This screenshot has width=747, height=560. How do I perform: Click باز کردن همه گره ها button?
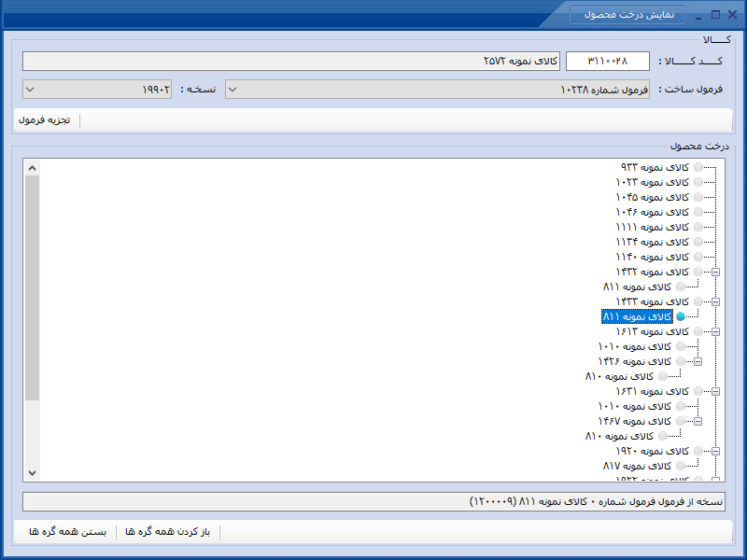[x=168, y=531]
